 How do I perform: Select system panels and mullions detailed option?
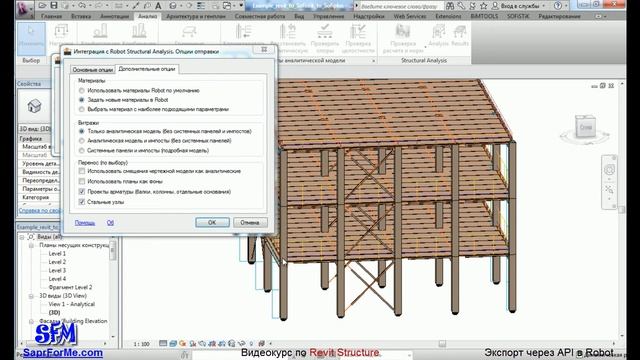coord(82,150)
